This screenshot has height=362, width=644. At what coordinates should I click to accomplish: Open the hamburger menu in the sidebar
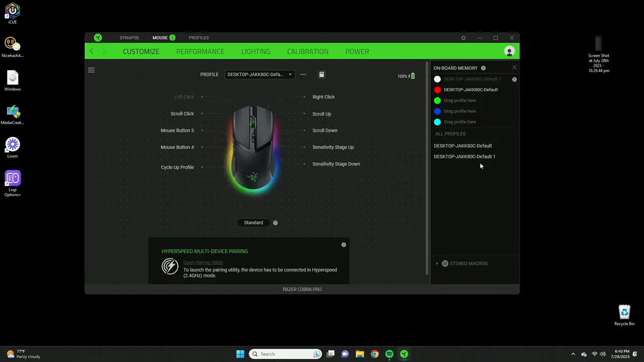pyautogui.click(x=91, y=70)
